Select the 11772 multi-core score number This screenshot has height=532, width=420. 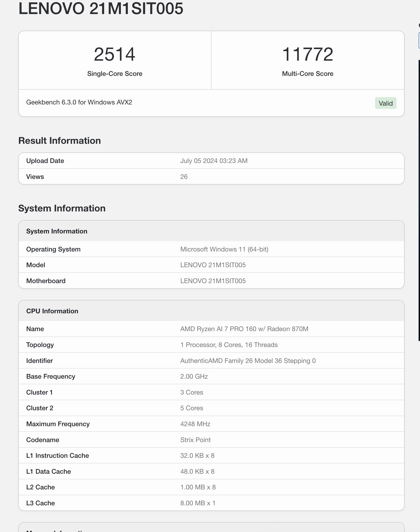[308, 54]
